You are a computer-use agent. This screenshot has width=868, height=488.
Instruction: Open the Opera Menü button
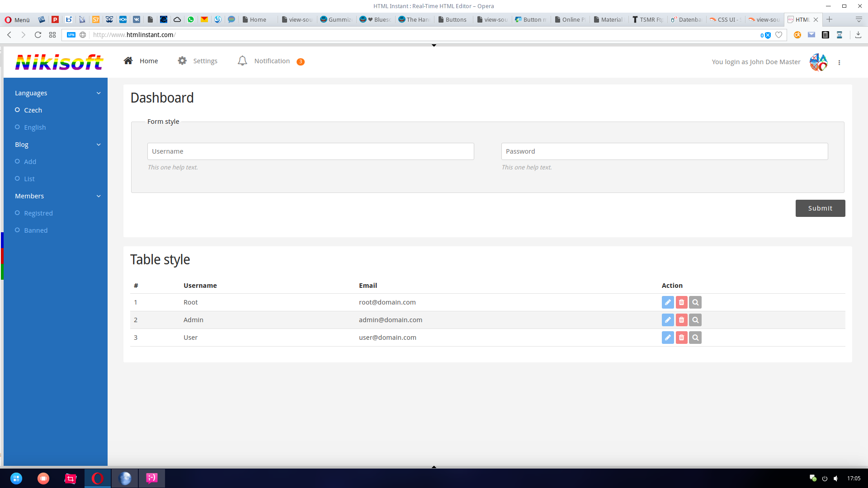[x=17, y=19]
